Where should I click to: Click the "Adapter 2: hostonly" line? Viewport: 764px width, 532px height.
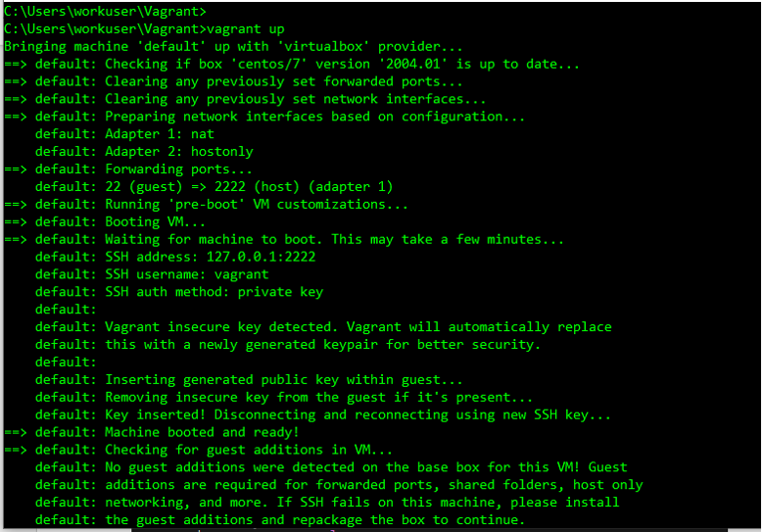coord(179,152)
